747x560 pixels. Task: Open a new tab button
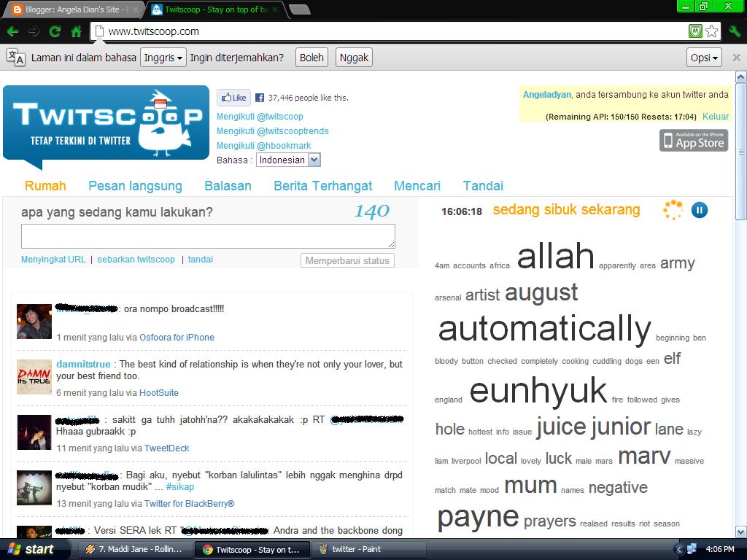pyautogui.click(x=300, y=9)
